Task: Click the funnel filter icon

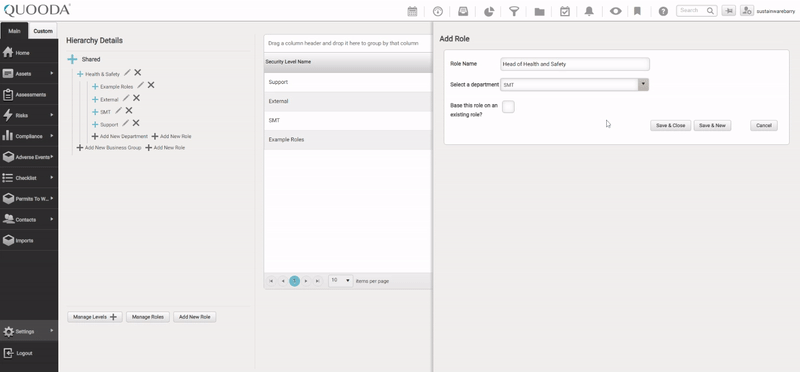Action: pyautogui.click(x=514, y=11)
